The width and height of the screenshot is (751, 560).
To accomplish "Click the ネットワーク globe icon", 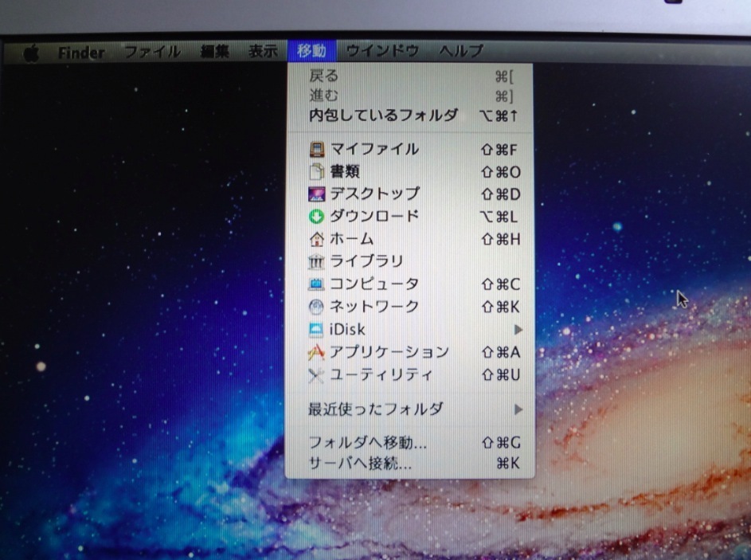I will [x=317, y=307].
